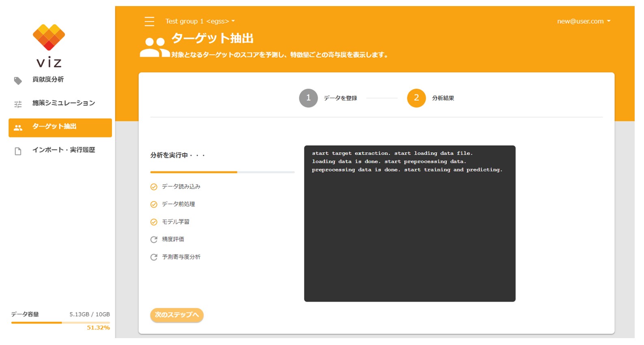Click the refresh icon next to 精度評価

(x=154, y=240)
